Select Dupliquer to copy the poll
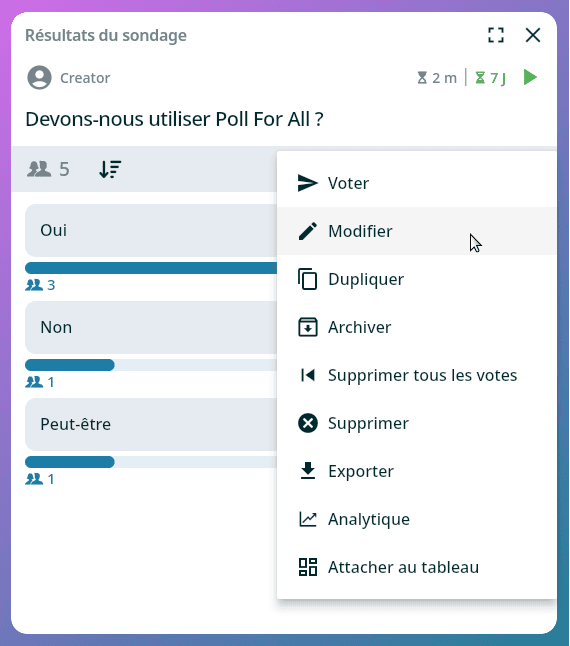 417,279
